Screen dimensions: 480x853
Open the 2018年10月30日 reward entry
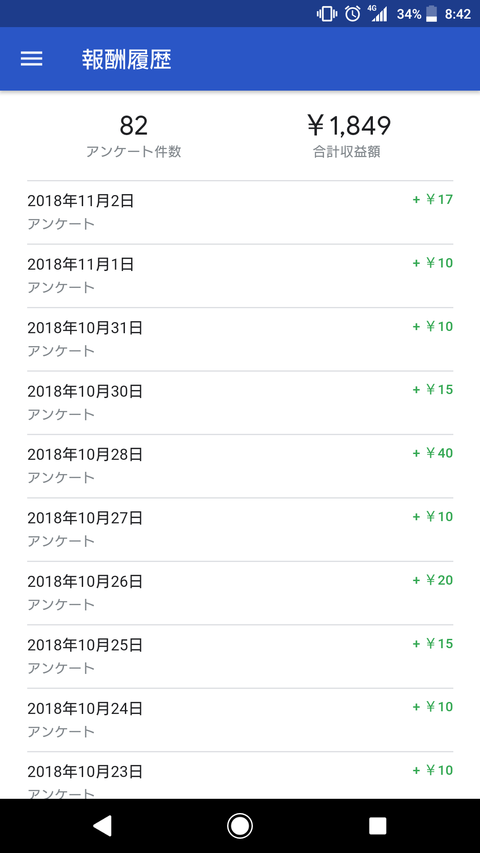pos(240,403)
